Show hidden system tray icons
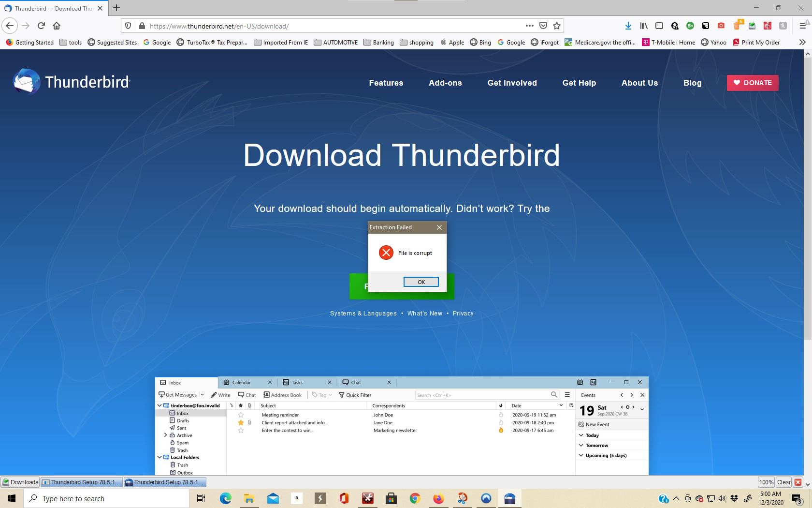The height and width of the screenshot is (508, 812). [676, 498]
